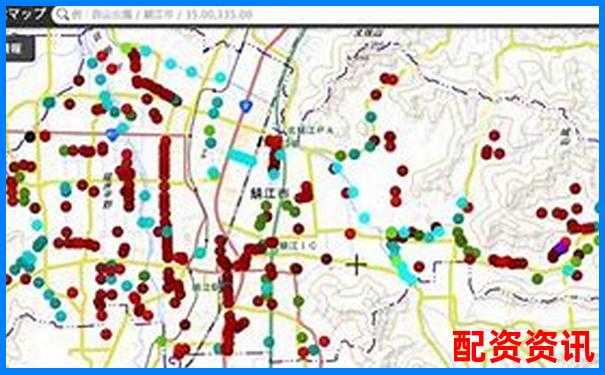Select the bright green marker atop the red cluster
This screenshot has height=375, width=605.
(x=127, y=49)
